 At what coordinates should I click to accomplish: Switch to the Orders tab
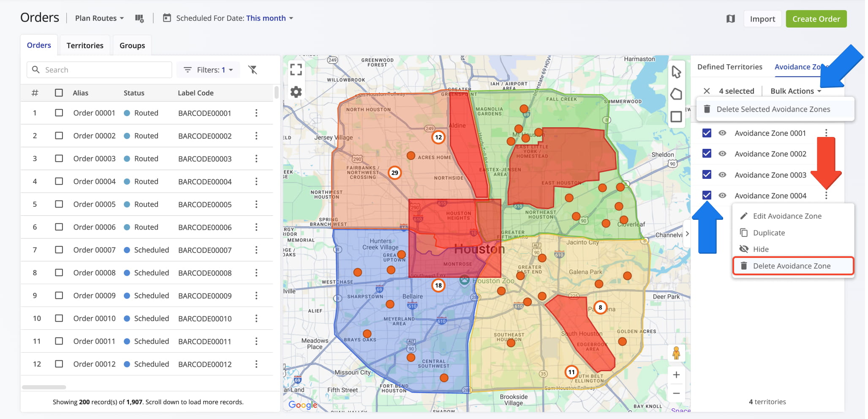39,45
